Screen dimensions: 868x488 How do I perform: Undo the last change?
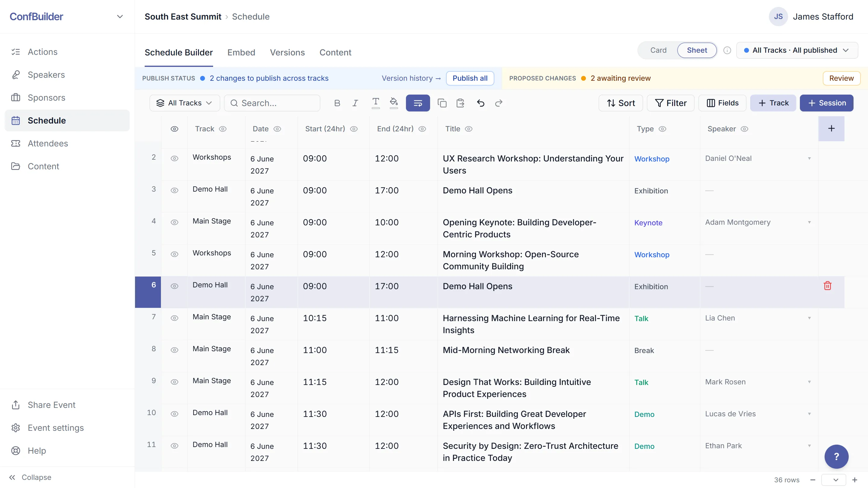pos(480,103)
